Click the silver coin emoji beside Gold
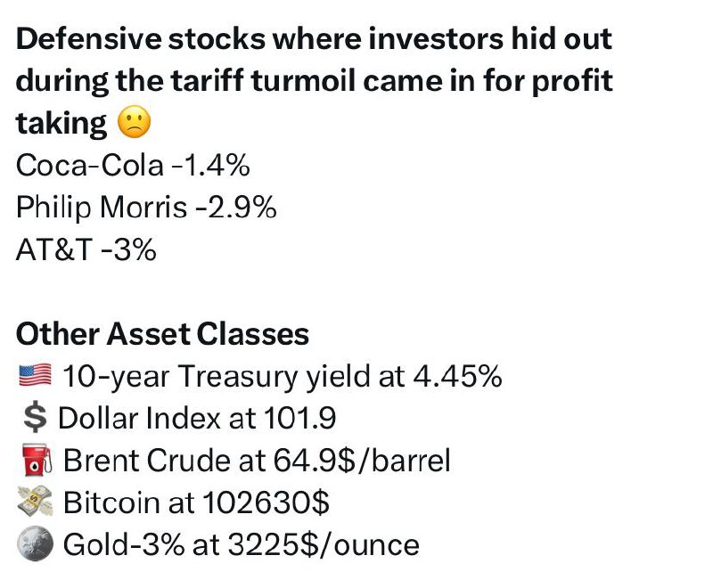Viewport: 713px width, 588px height. pyautogui.click(x=35, y=543)
